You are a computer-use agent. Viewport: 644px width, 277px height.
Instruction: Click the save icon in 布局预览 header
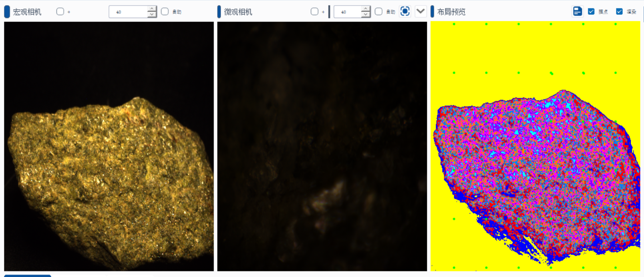577,11
